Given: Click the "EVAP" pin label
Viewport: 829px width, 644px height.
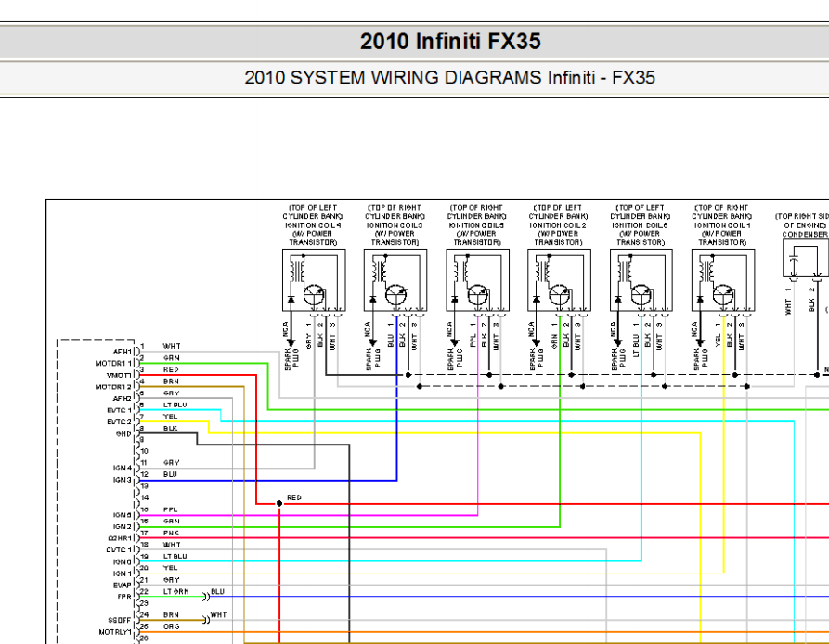Looking at the screenshot, I should tap(123, 586).
